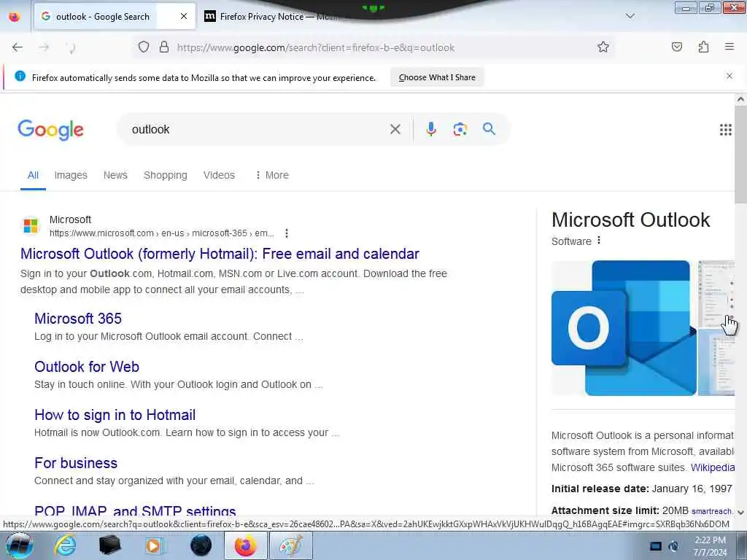Screen dimensions: 747x560
Task: Open Microsoft Outlook (formerly Hotmail) result link
Action: pyautogui.click(x=220, y=254)
